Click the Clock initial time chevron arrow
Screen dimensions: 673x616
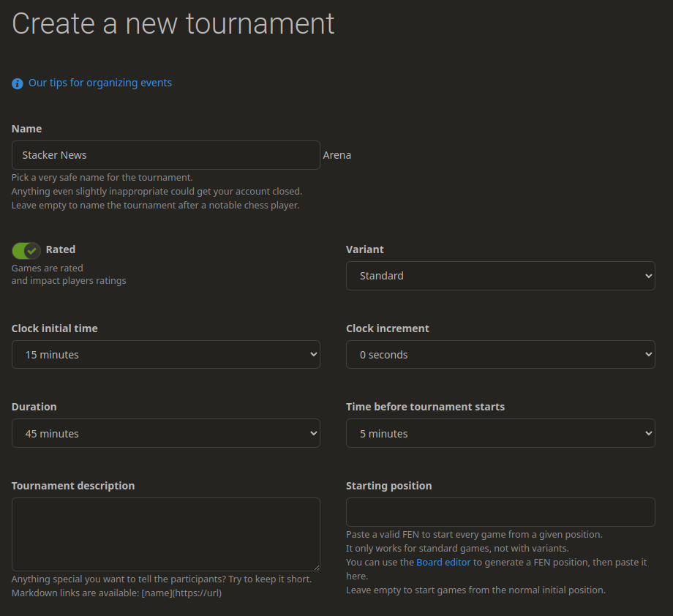(x=313, y=355)
